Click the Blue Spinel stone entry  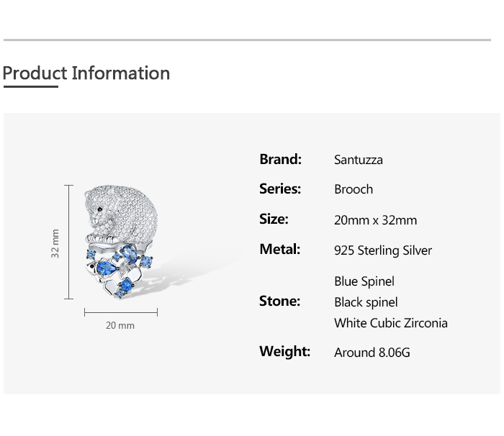364,281
